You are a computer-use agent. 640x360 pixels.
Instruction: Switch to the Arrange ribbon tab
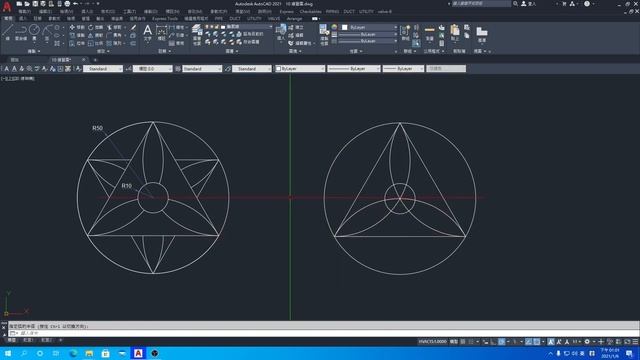294,19
